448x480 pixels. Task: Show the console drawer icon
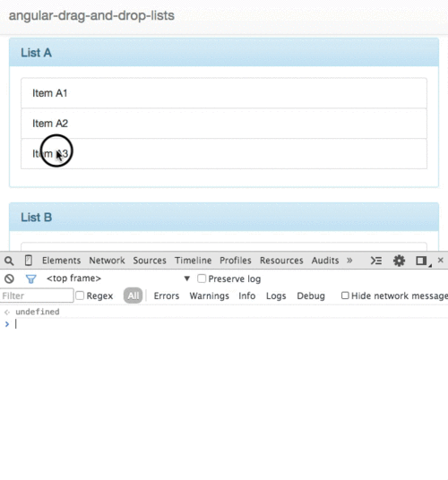(376, 261)
